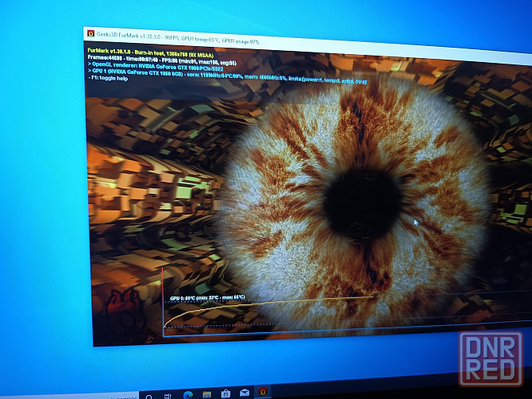Click the GPU temperature graph label
The height and width of the screenshot is (399, 532).
(x=207, y=298)
